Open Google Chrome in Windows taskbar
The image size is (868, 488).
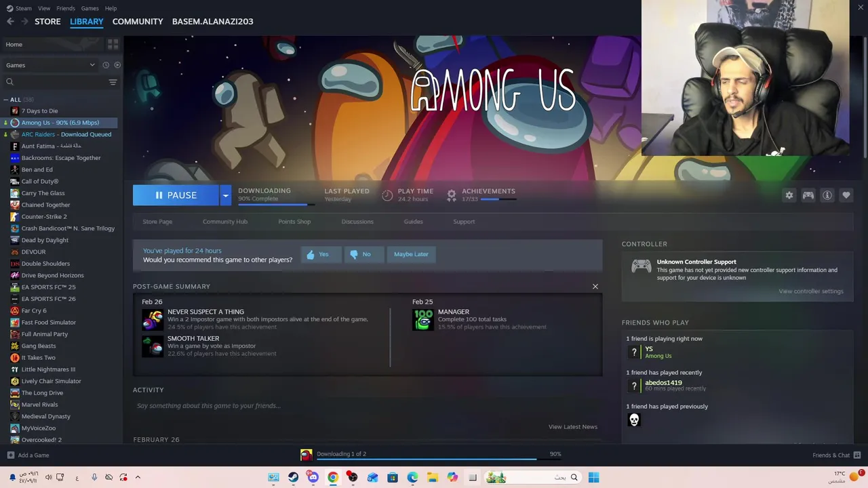(333, 477)
